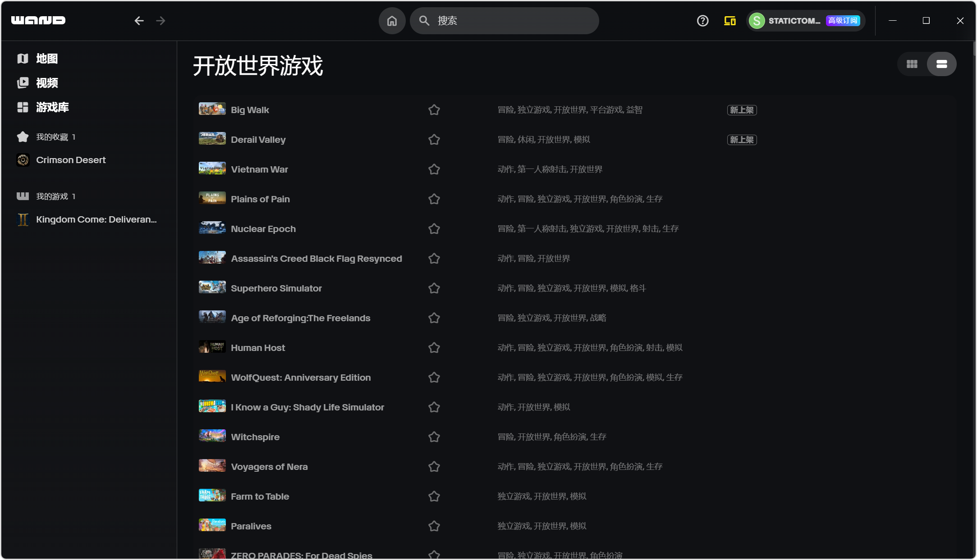
Task: Open the Derail Valley thumbnail
Action: point(212,139)
